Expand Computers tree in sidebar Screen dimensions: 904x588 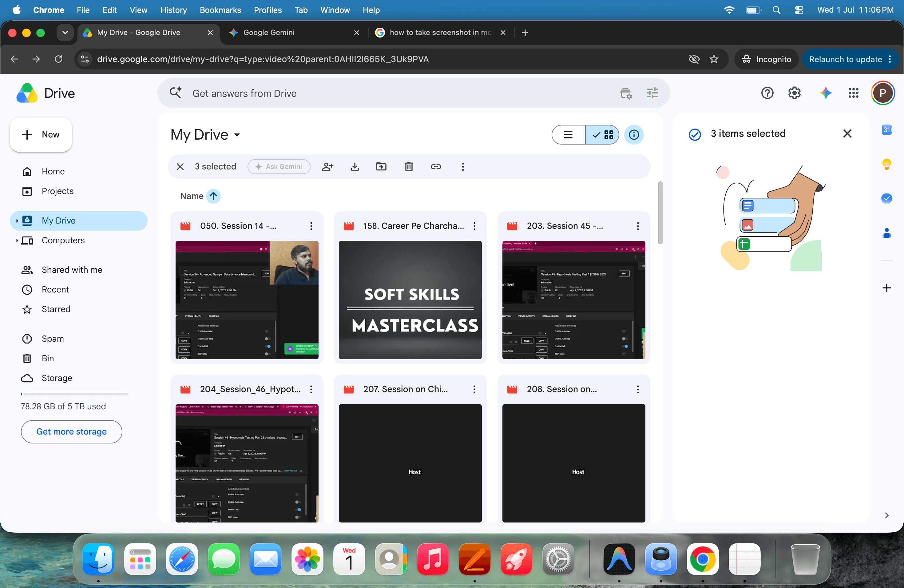17,240
